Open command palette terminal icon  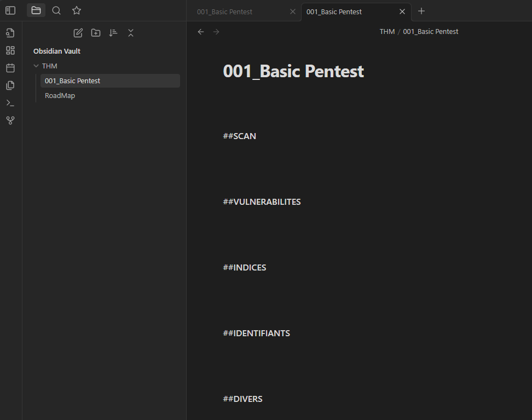tap(10, 103)
